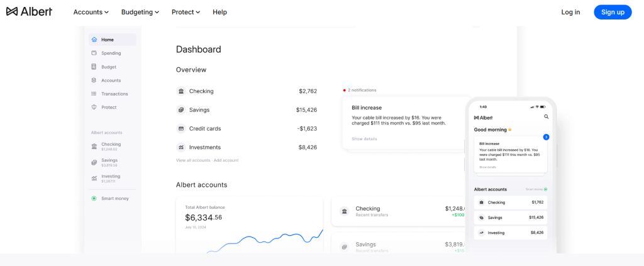Click the green Smart money indicator in sidebar

(x=94, y=198)
